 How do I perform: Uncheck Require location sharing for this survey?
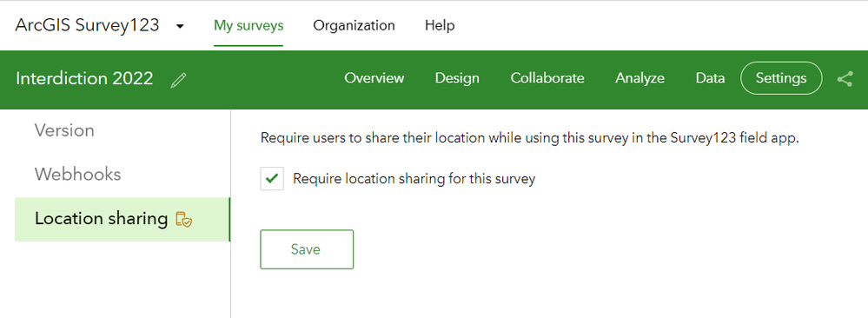click(x=272, y=178)
